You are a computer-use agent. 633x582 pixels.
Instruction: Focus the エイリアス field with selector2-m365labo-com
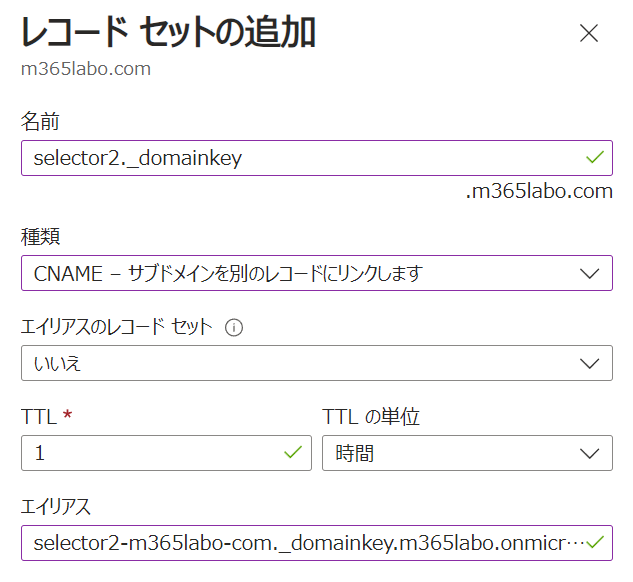[317, 543]
